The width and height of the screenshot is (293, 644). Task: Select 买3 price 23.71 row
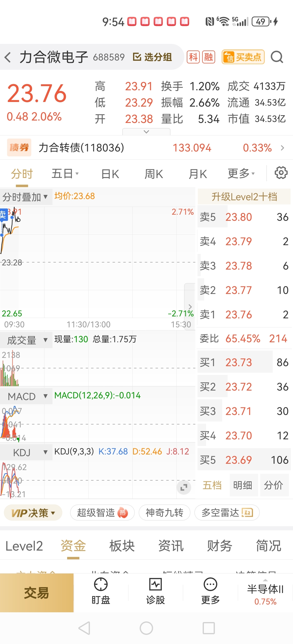(244, 411)
